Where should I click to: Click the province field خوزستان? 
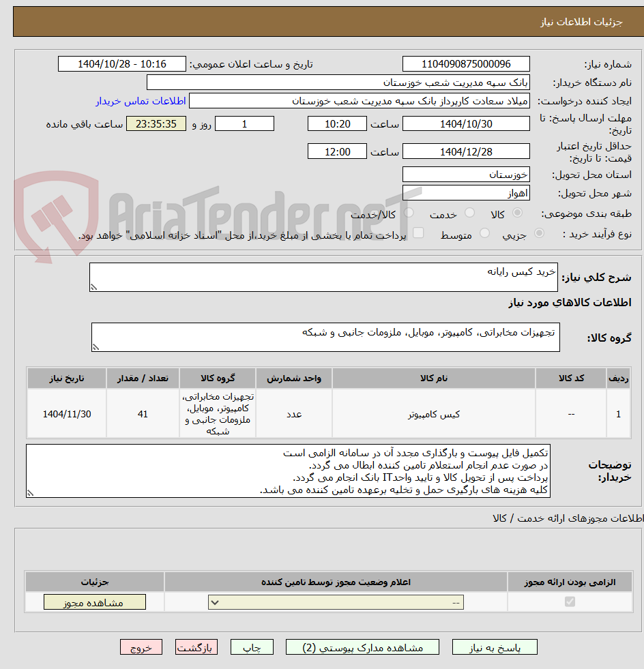click(466, 175)
